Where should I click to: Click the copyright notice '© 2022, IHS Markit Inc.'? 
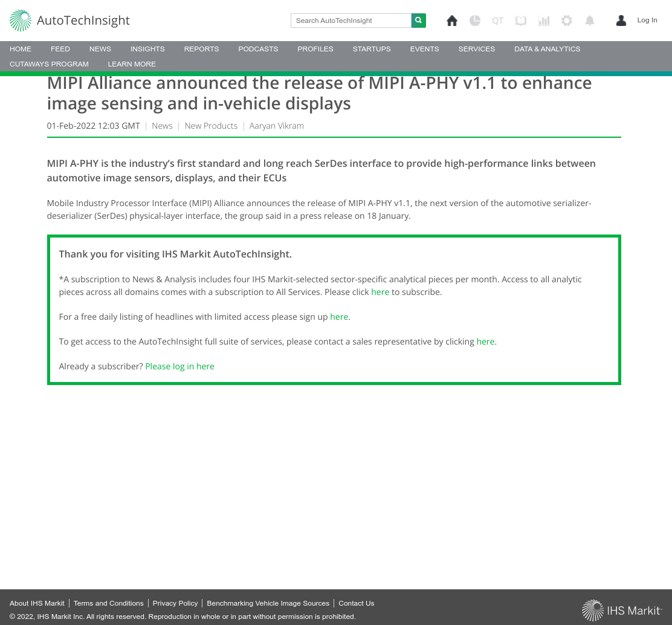[47, 617]
